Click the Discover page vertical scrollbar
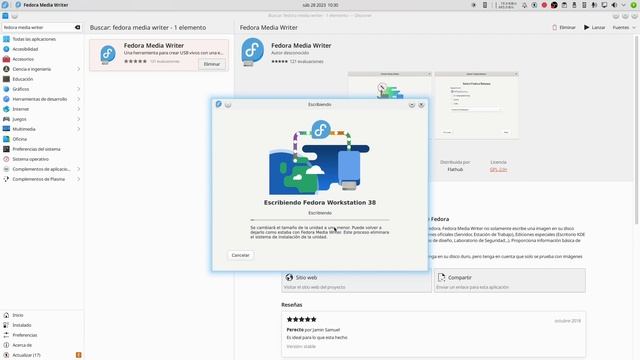 [636, 129]
